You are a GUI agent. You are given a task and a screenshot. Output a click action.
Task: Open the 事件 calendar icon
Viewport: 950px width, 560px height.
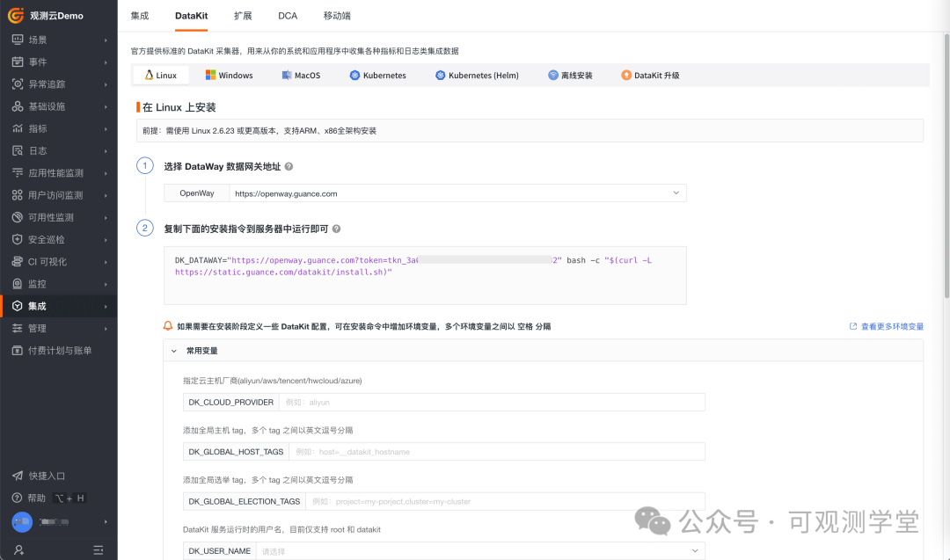pos(18,62)
